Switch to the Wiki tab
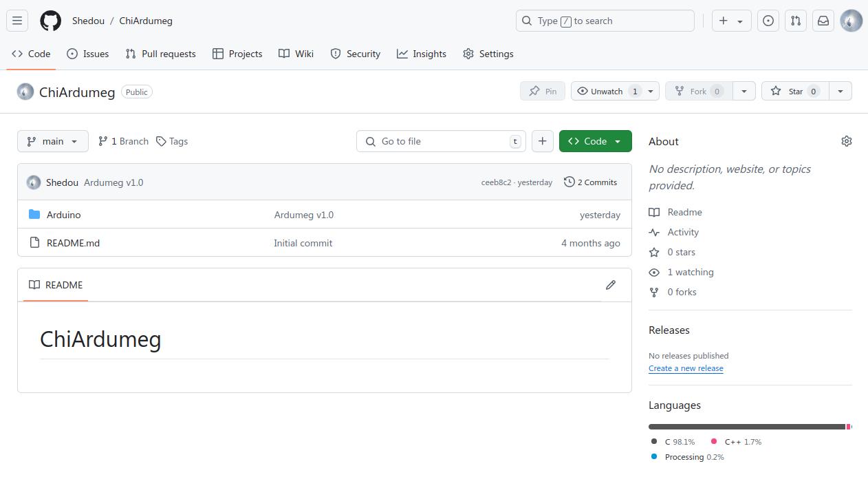Screen dimensions: 868x488 [x=296, y=54]
